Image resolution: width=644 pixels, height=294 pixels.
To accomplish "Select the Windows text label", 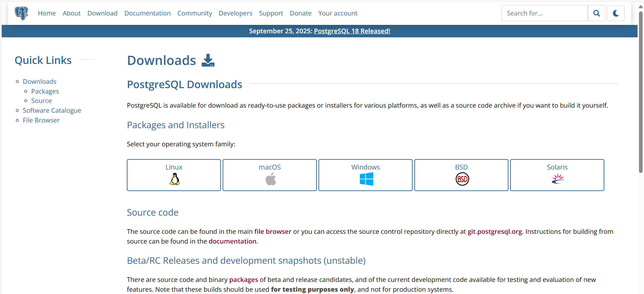I will (366, 167).
